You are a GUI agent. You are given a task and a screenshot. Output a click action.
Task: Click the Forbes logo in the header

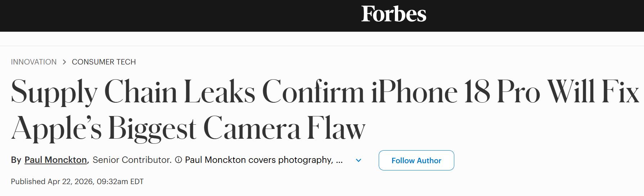(x=393, y=14)
